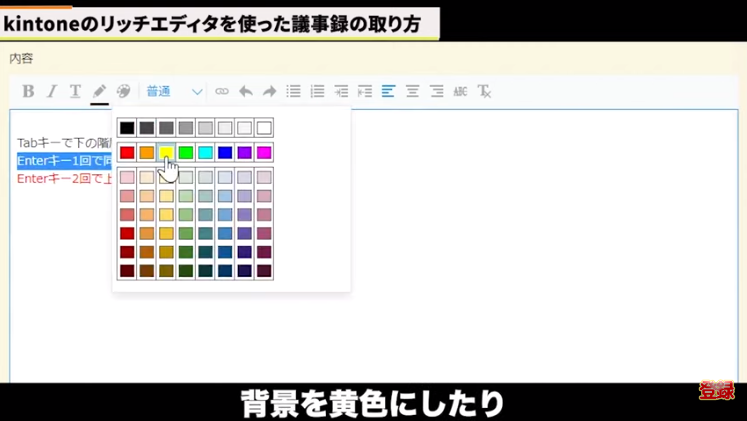Pick the black color swatch

click(127, 128)
